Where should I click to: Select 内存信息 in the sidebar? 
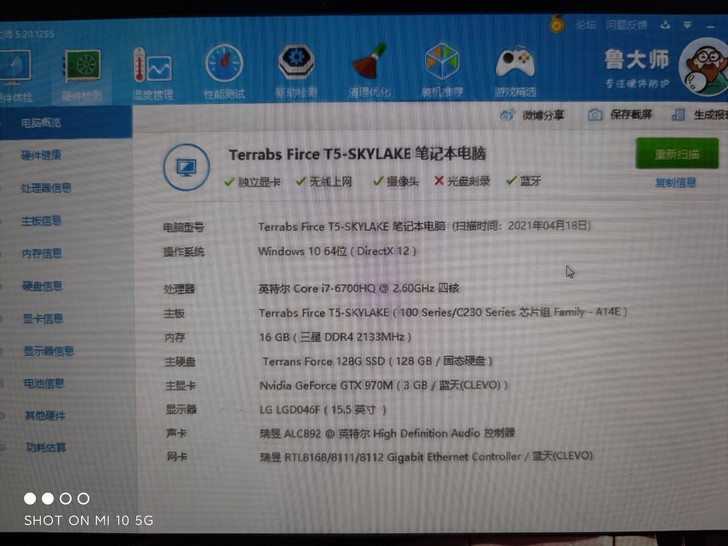coord(42,254)
